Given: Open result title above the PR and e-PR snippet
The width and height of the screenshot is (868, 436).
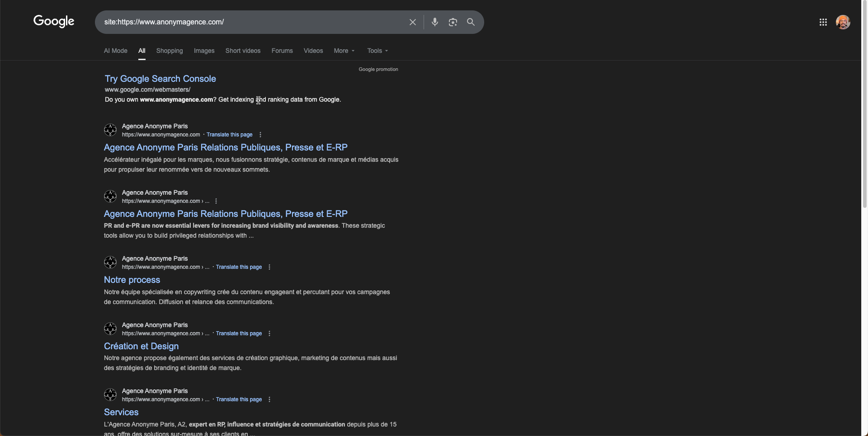Looking at the screenshot, I should (226, 214).
